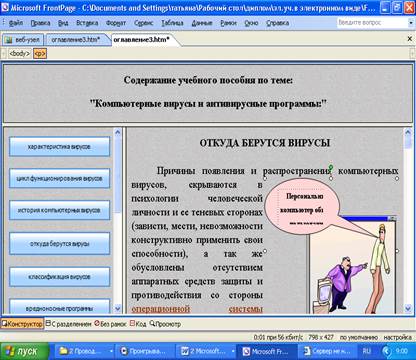Click the right frame vertical scrollbar thumb

point(408,142)
